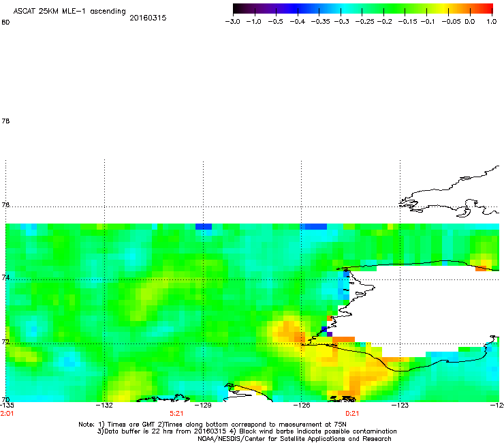Click the 0.0 color scale label

tap(470, 22)
